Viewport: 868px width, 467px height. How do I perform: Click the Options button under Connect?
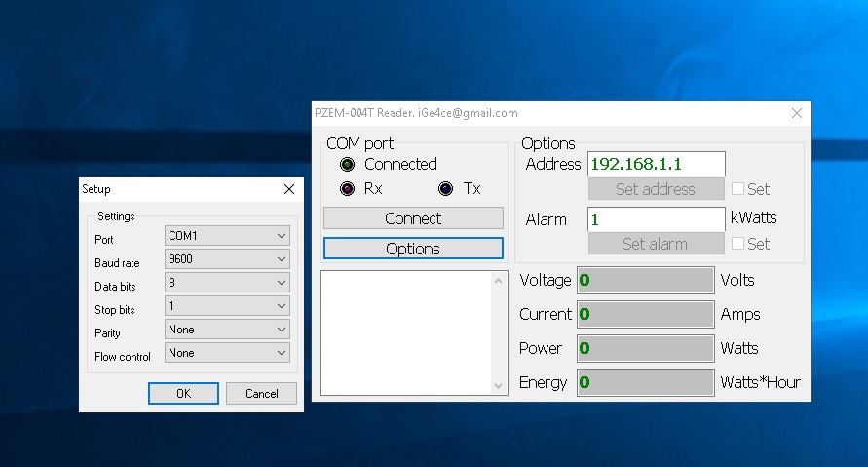[413, 249]
